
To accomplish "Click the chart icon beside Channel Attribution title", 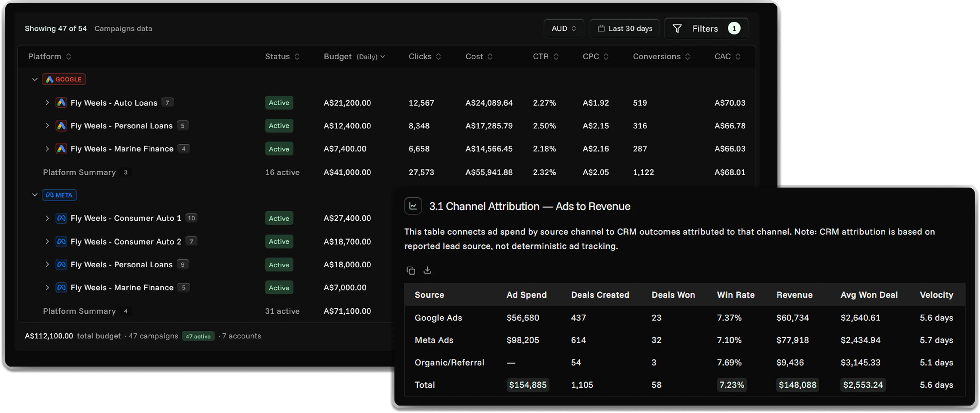I will (413, 206).
